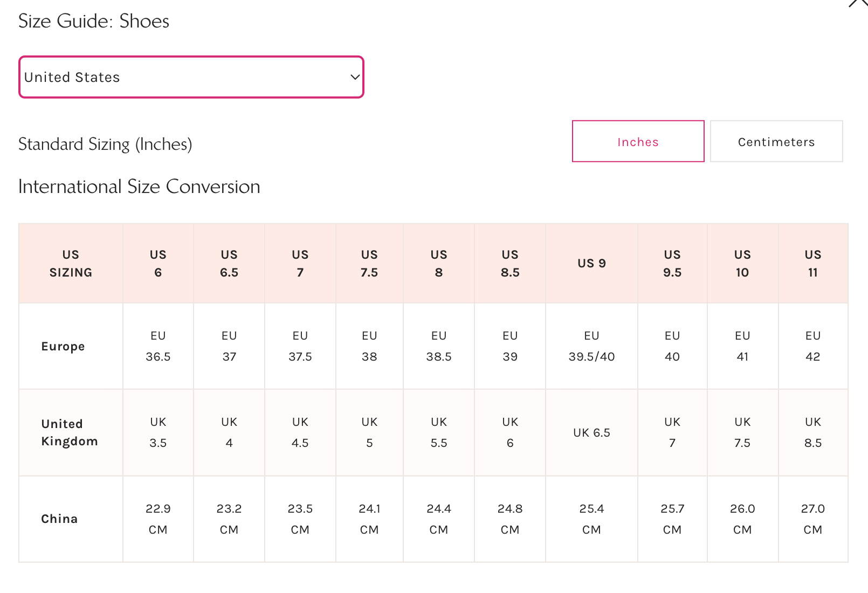Click the China row label
This screenshot has height=593, width=868.
(59, 519)
